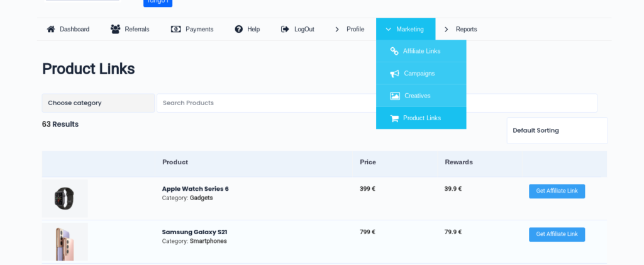Click the 79.9 € rewards value

click(453, 232)
